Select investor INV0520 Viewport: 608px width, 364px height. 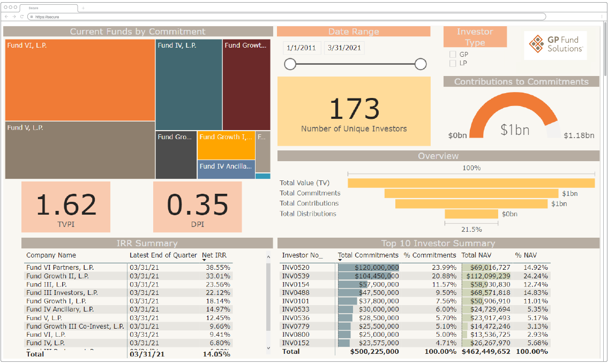pos(296,268)
